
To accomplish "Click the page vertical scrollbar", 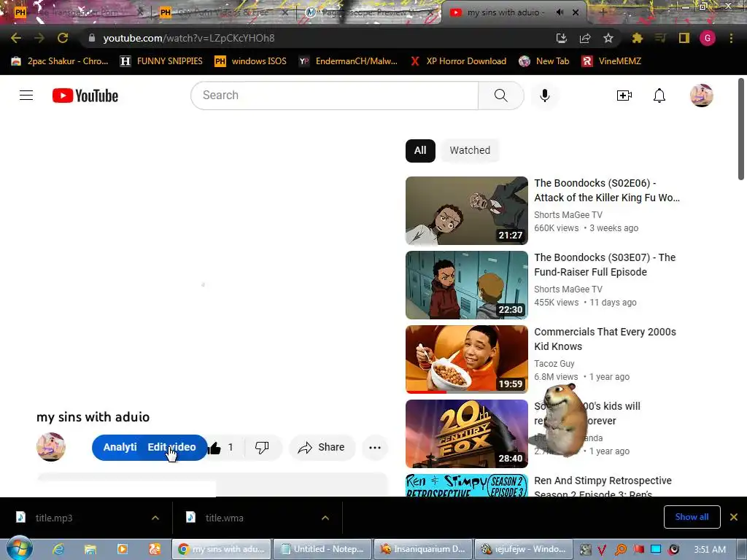I will tap(741, 128).
